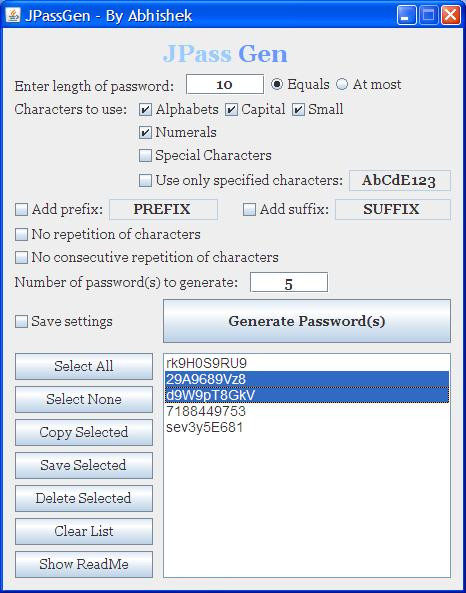Enable No repetition of characters
The width and height of the screenshot is (466, 593).
coord(21,235)
